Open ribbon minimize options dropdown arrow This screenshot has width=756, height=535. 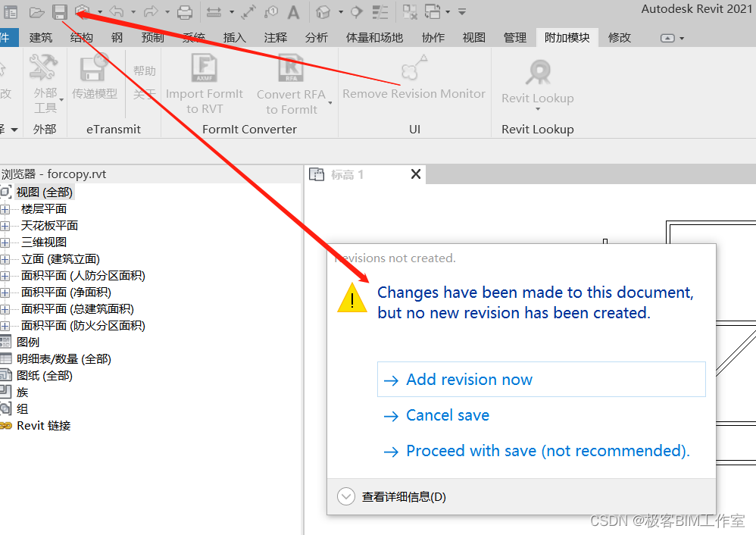coord(682,38)
